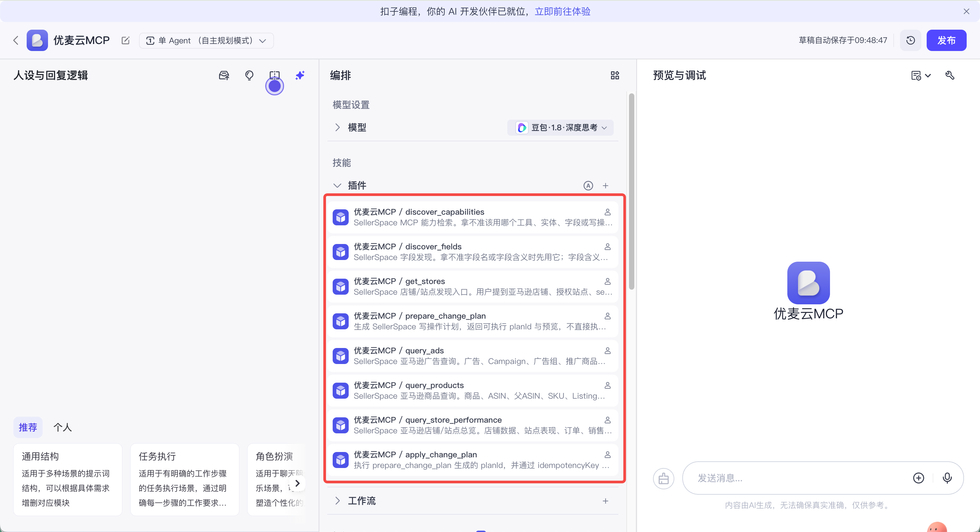
Task: Click user icon on query_store_performance row
Action: pos(608,420)
